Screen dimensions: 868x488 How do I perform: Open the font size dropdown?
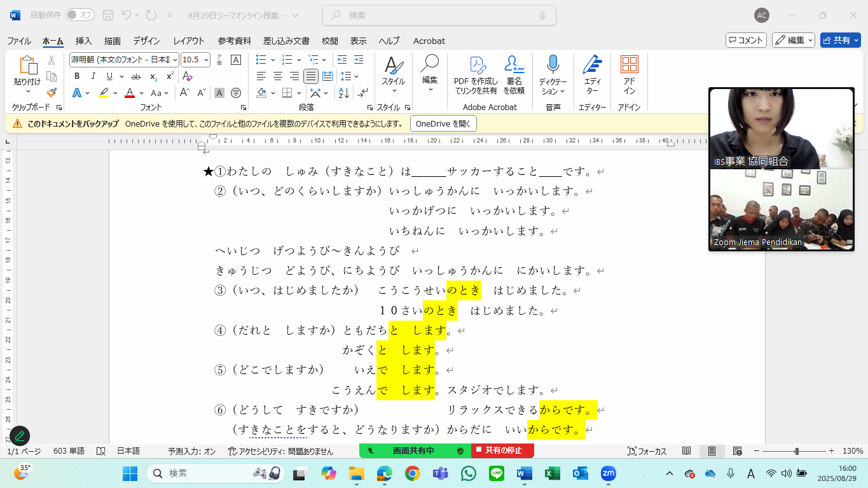pos(205,60)
